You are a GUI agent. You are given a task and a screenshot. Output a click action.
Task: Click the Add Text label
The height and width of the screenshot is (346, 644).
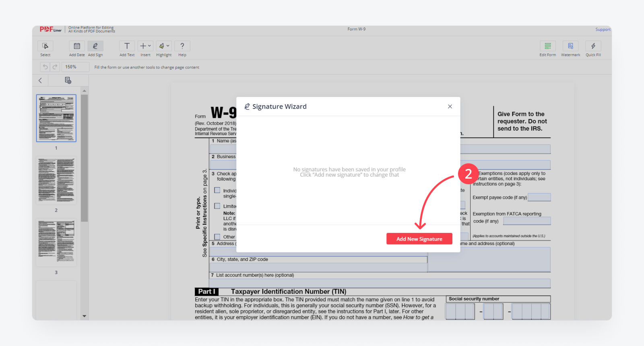(x=127, y=55)
